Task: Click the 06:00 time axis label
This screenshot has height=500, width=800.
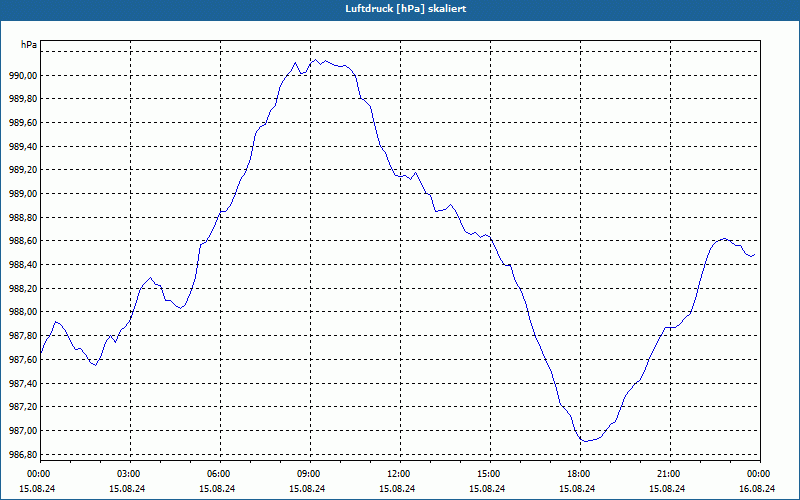Action: (x=220, y=474)
